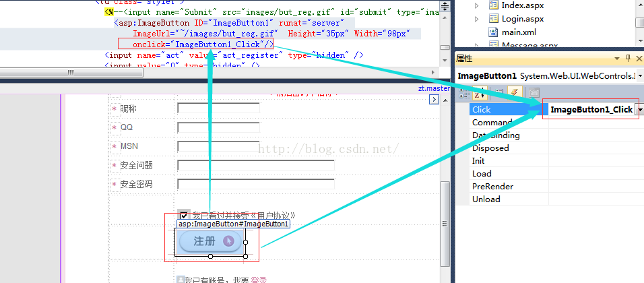Click the editor split-view handle icon
This screenshot has height=283, width=644.
[445, 6]
